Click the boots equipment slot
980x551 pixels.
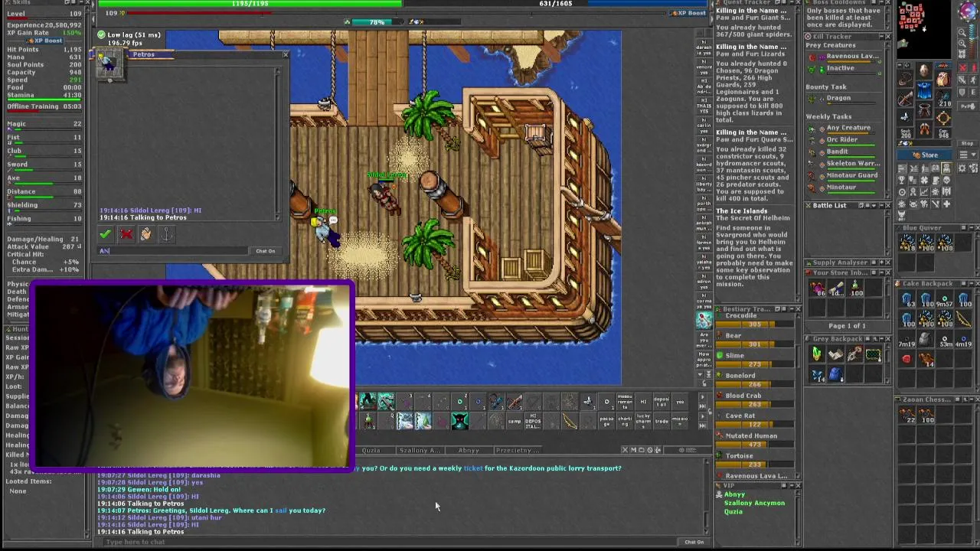[x=924, y=129]
